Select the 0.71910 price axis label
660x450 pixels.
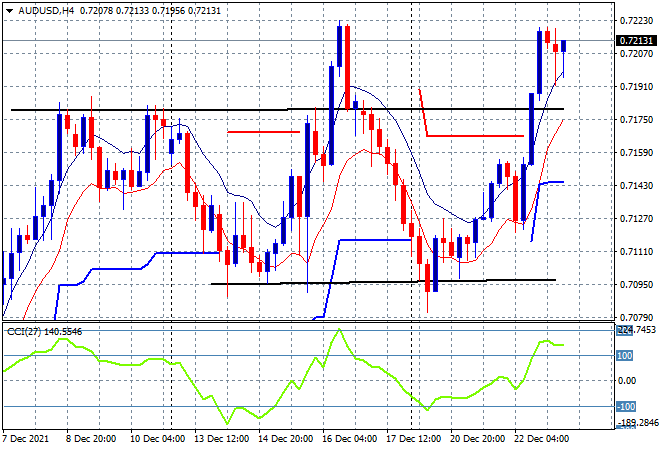click(636, 87)
